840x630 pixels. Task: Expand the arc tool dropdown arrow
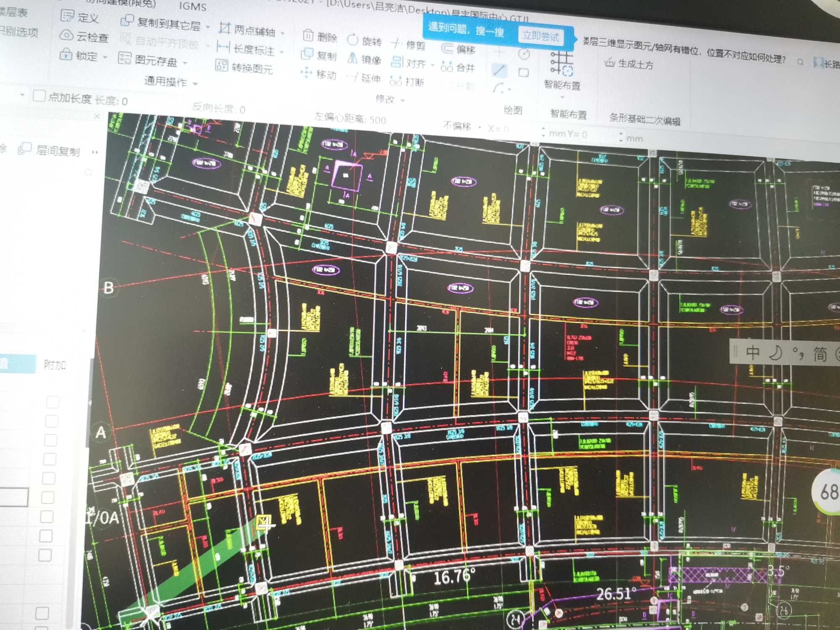point(509,89)
